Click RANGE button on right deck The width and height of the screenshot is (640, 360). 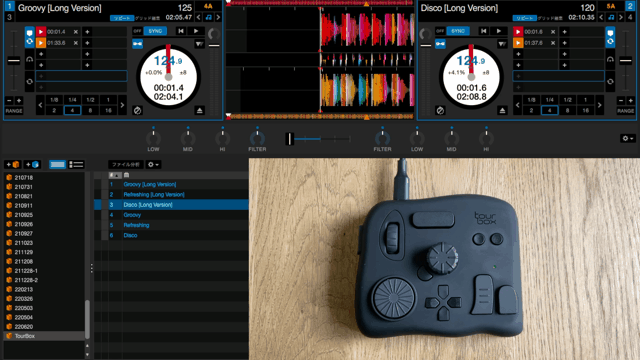point(626,111)
